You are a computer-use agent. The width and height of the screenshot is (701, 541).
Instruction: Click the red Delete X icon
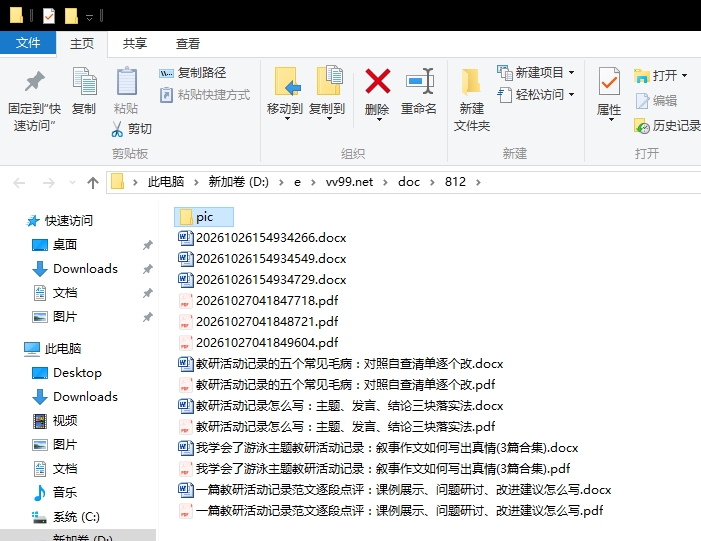(378, 81)
